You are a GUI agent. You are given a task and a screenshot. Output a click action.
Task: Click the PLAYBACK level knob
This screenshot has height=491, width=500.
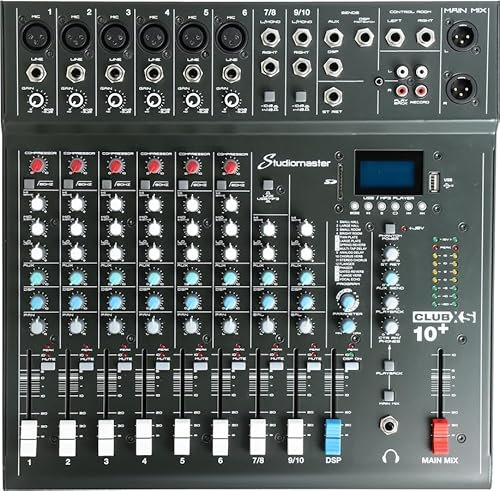(x=391, y=302)
